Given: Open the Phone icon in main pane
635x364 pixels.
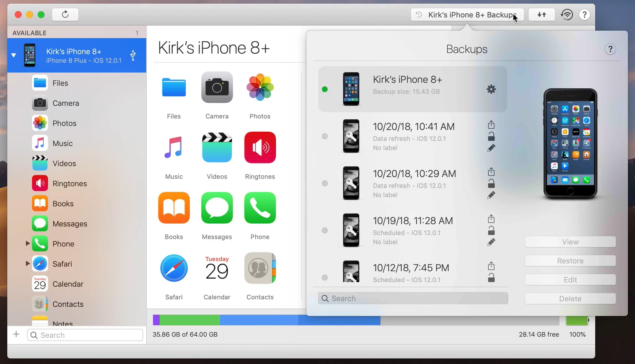Looking at the screenshot, I should (x=260, y=208).
